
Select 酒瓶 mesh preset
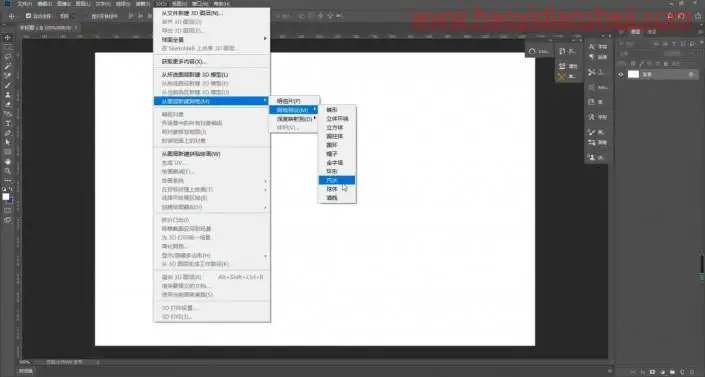(337, 197)
